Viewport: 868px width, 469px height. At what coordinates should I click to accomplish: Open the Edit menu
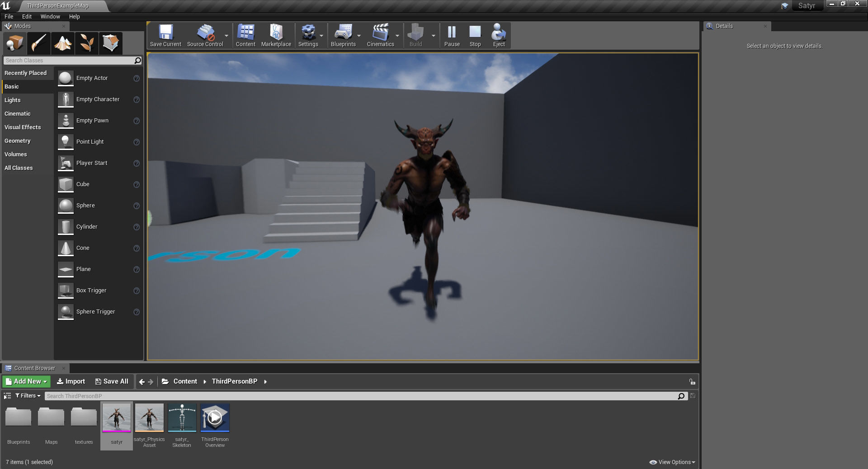(x=27, y=16)
